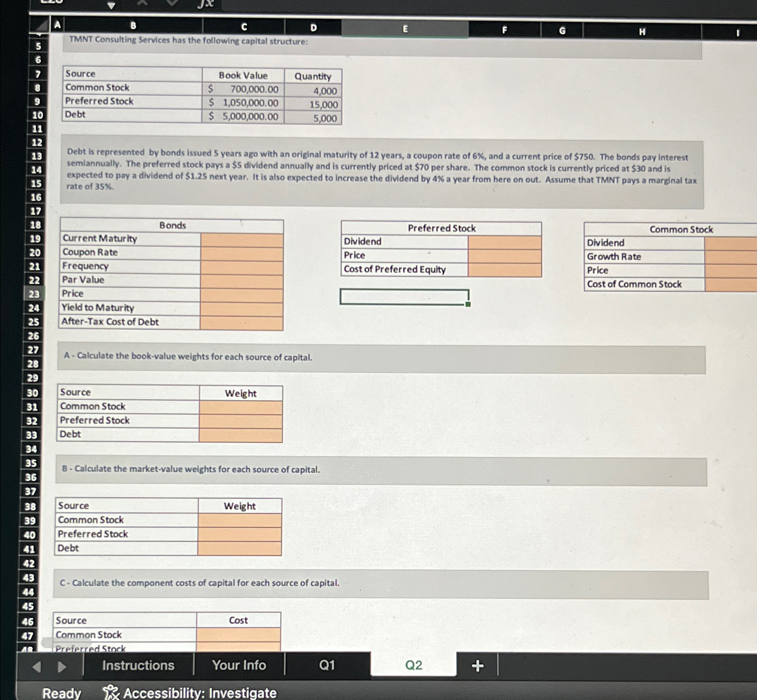Click the Cost of Preferred Equity cell

click(x=505, y=270)
